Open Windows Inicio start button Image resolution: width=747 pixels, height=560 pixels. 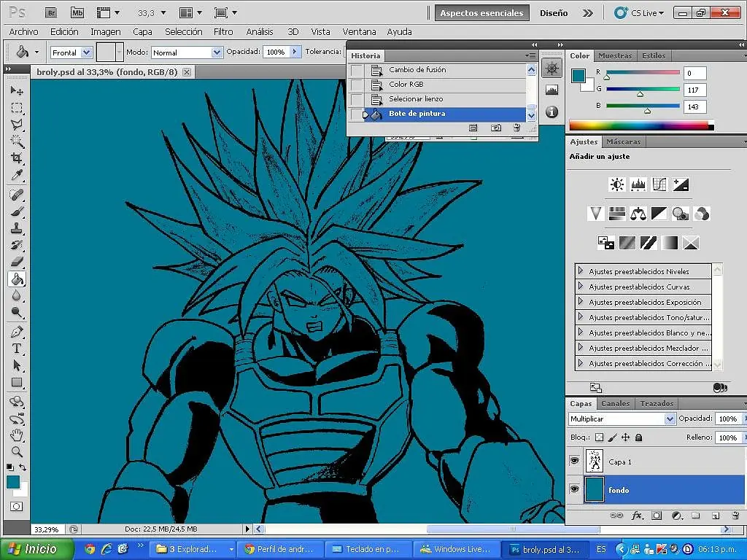click(37, 549)
